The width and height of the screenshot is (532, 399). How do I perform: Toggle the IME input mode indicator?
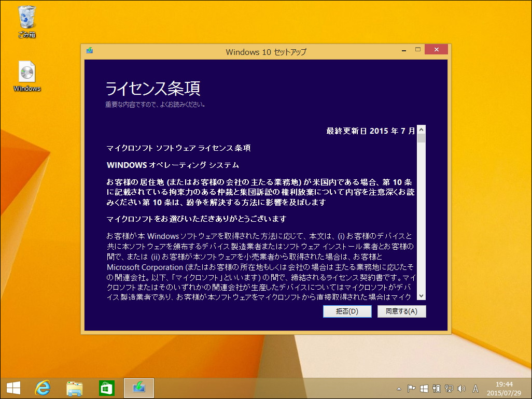[x=474, y=388]
